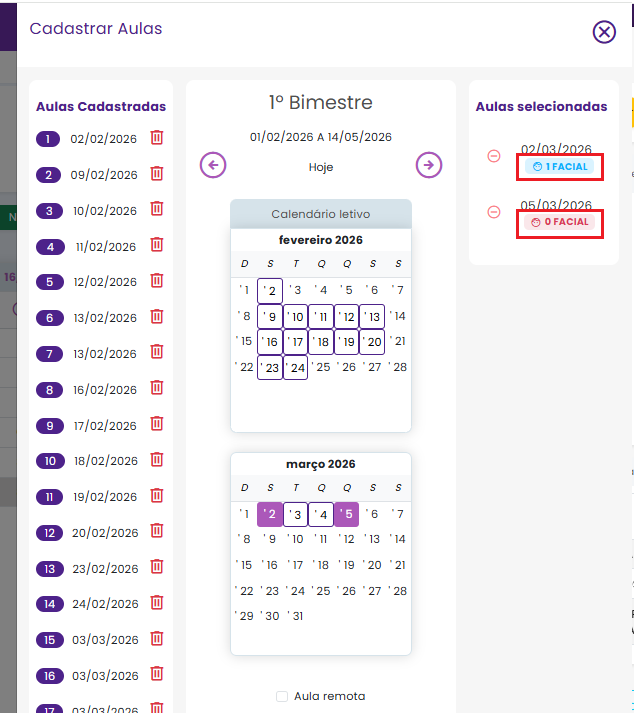The image size is (634, 713).
Task: Deselect March 5 in the calendar
Action: [x=346, y=514]
